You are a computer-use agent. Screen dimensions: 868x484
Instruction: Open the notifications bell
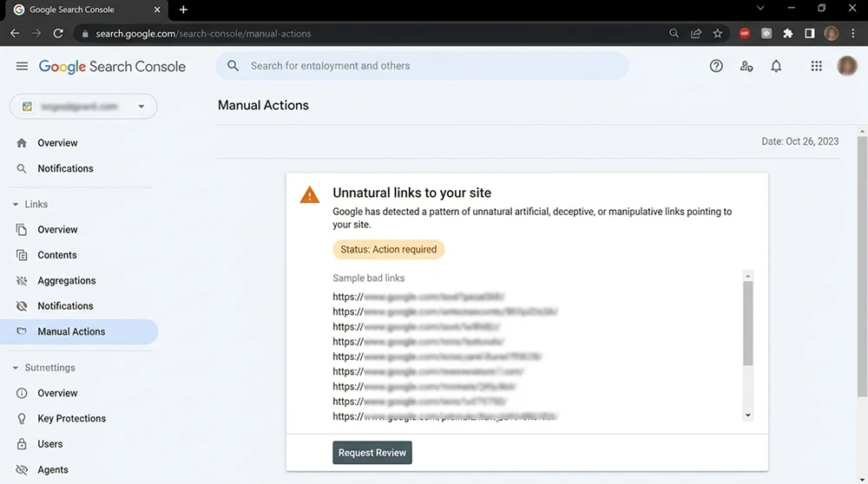(776, 67)
